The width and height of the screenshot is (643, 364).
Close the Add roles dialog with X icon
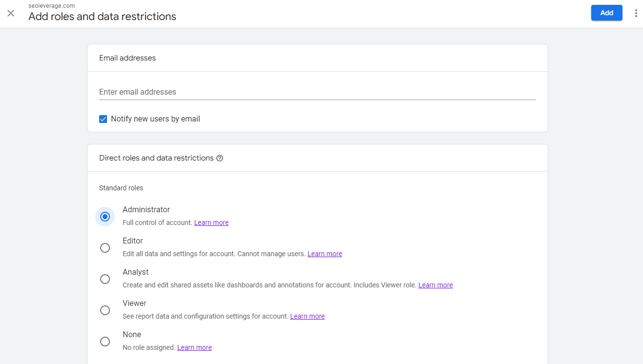[11, 13]
